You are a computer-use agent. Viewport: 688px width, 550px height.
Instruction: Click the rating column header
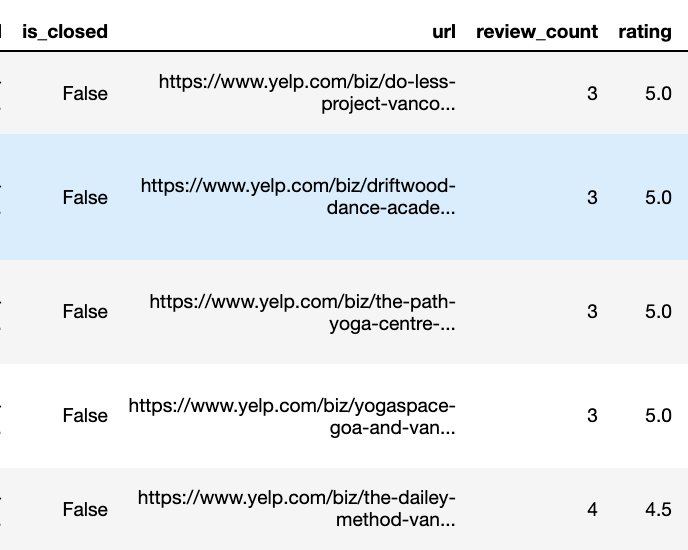click(x=645, y=32)
